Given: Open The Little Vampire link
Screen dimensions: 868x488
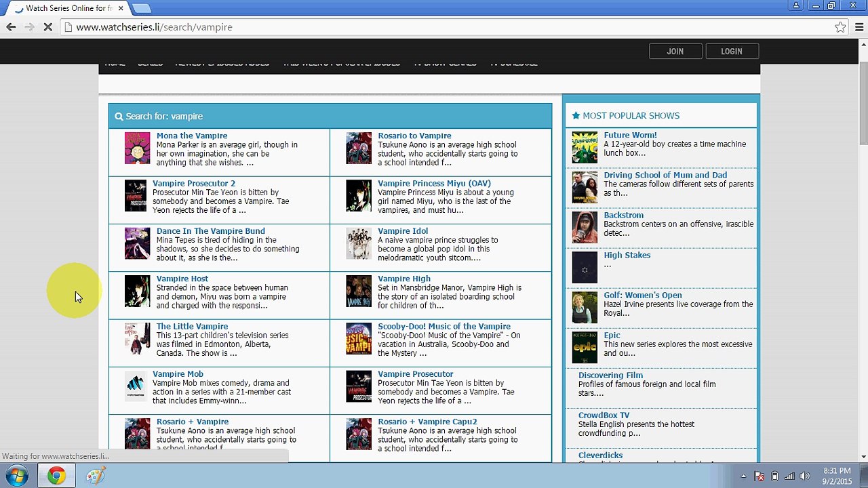Looking at the screenshot, I should click(192, 327).
